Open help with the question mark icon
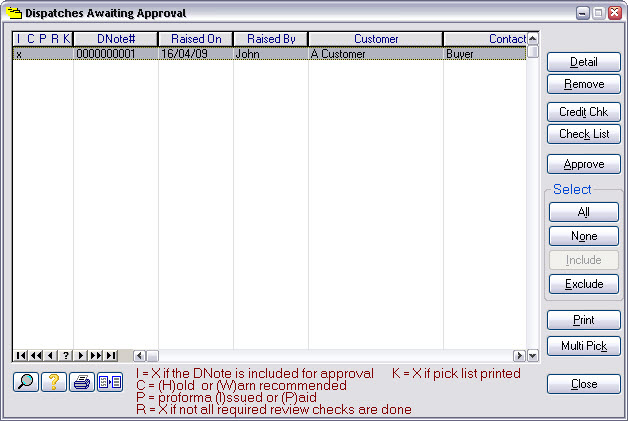Image resolution: width=628 pixels, height=421 pixels. tap(53, 381)
